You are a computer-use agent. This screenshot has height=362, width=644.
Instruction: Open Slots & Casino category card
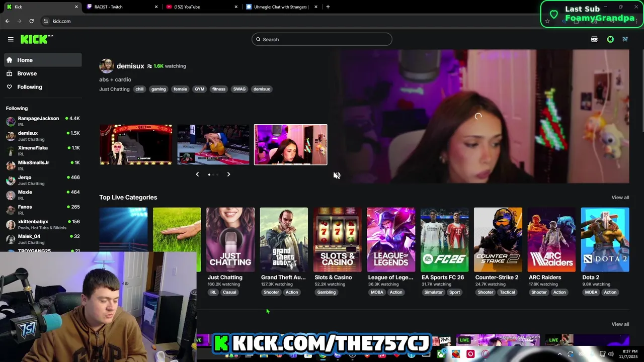click(338, 239)
